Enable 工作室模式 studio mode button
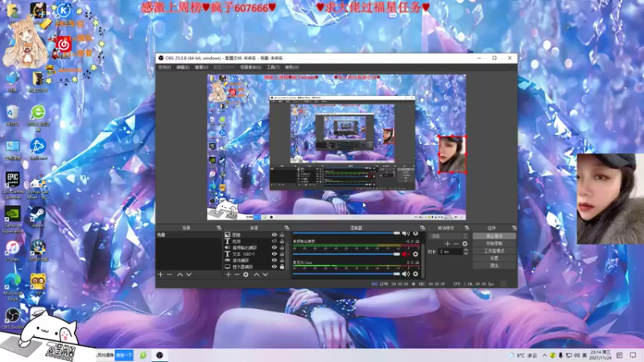This screenshot has width=644, height=362. (x=494, y=251)
